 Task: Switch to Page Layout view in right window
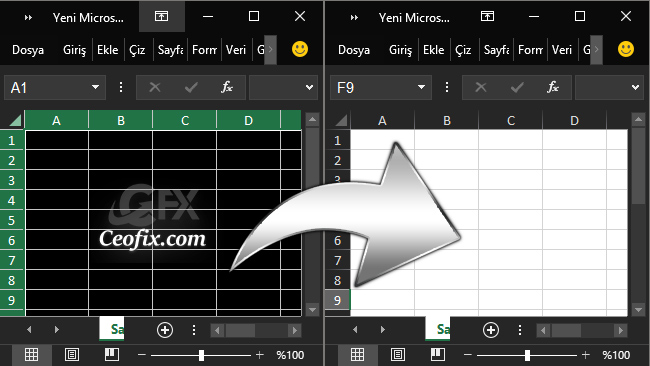[398, 355]
